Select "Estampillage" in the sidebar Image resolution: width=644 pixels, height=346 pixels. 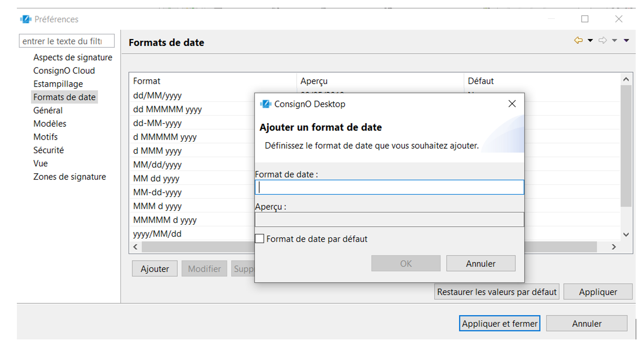(58, 83)
